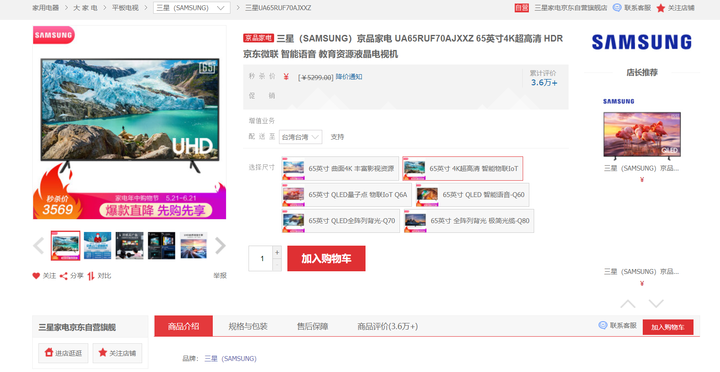The height and width of the screenshot is (372, 720).
Task: Select 65英寸 QLED全阵列背光-Q70 option
Action: [x=340, y=221]
